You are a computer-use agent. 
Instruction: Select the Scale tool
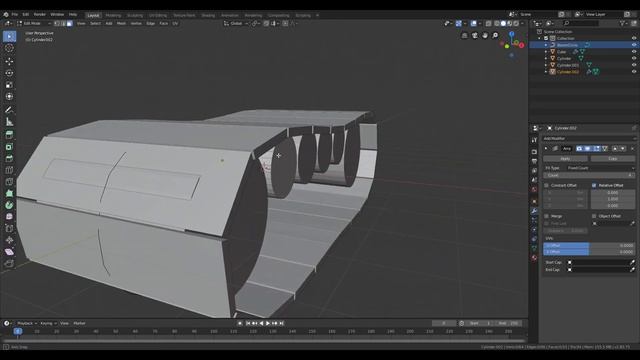[9, 85]
